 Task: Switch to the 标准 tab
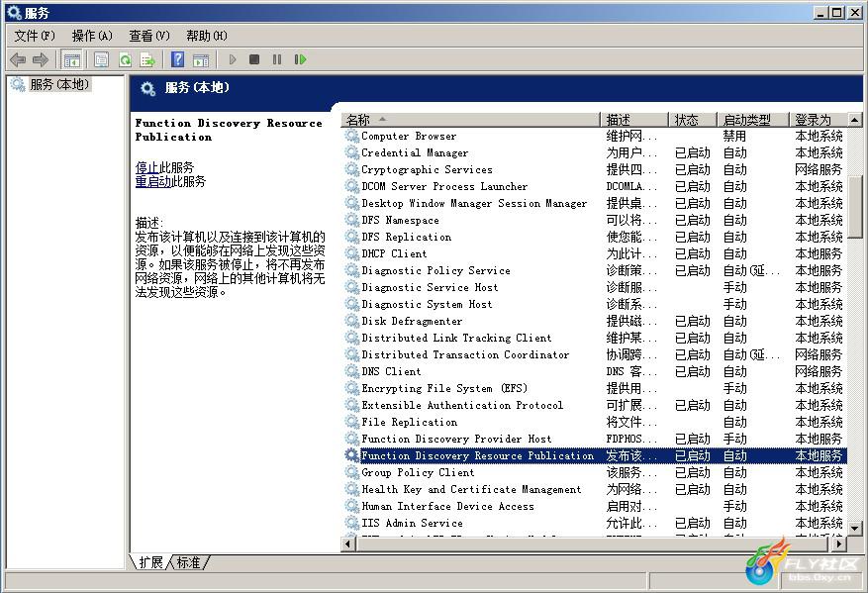[x=188, y=562]
